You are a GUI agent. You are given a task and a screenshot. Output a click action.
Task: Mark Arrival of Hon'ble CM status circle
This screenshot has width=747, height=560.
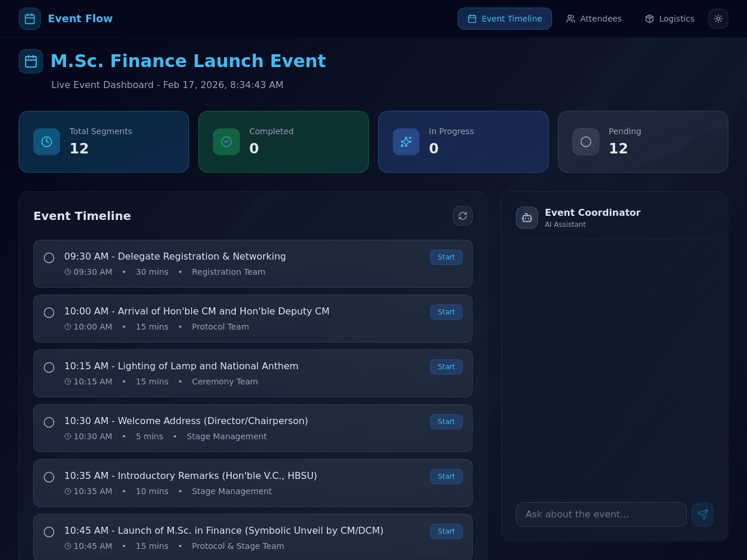(x=49, y=313)
